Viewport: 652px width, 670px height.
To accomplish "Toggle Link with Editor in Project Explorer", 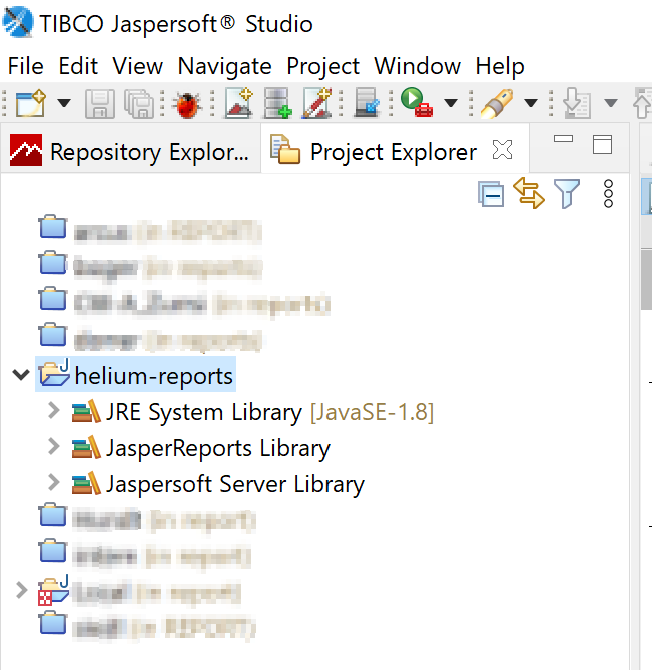I will pyautogui.click(x=529, y=193).
